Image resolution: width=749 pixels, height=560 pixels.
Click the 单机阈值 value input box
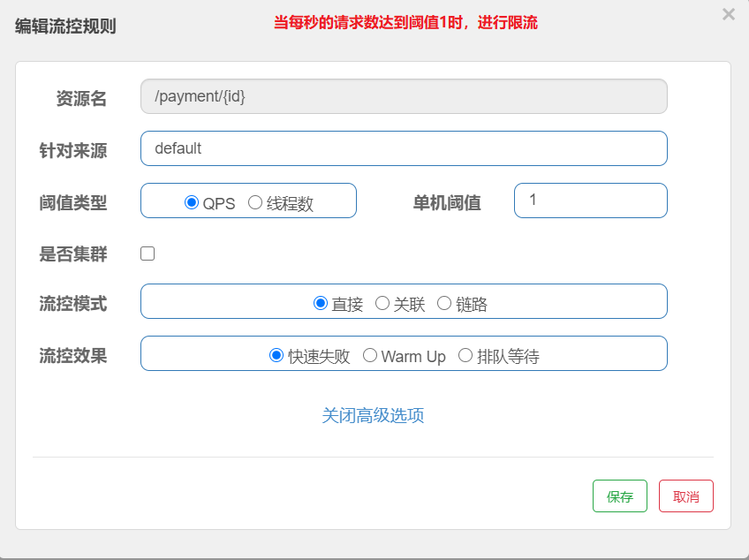click(x=590, y=201)
